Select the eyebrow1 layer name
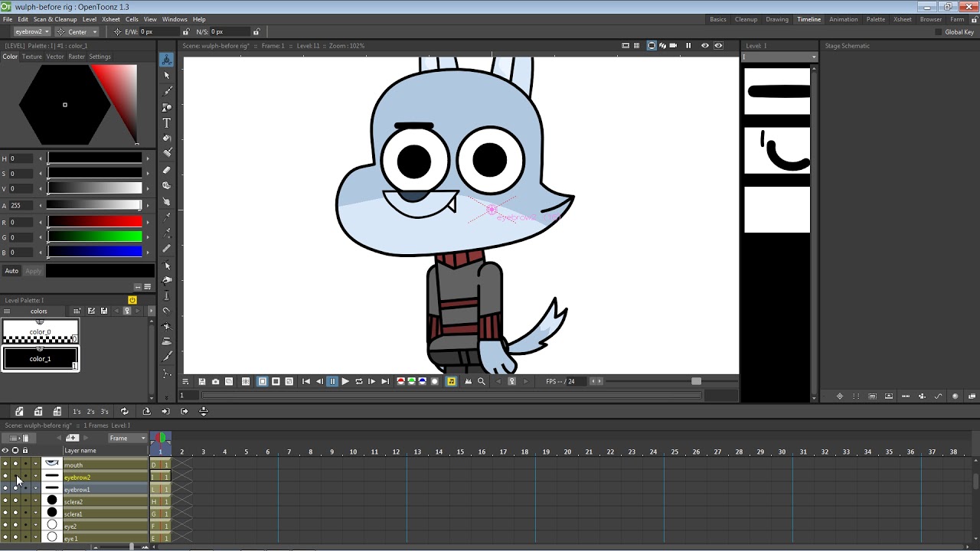Screen dimensions: 980x551 tap(77, 490)
